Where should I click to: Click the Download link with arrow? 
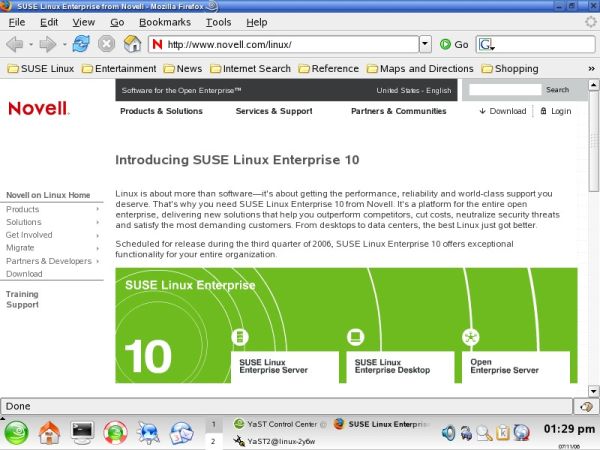[x=503, y=111]
